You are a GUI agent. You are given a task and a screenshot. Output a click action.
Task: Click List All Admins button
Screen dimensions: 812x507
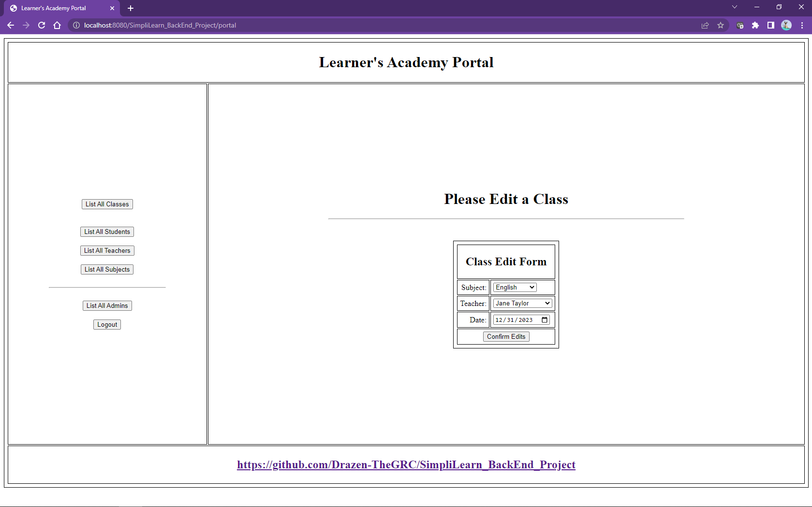point(107,305)
